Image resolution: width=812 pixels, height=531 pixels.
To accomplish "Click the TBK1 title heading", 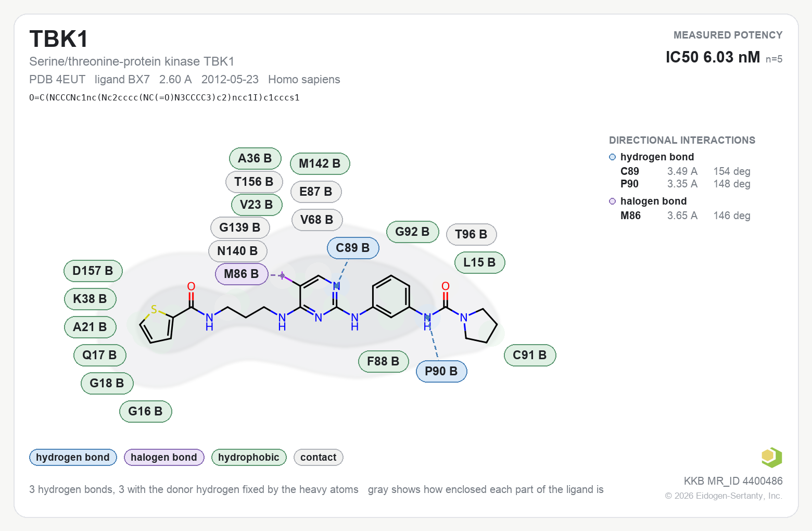I will tap(59, 39).
